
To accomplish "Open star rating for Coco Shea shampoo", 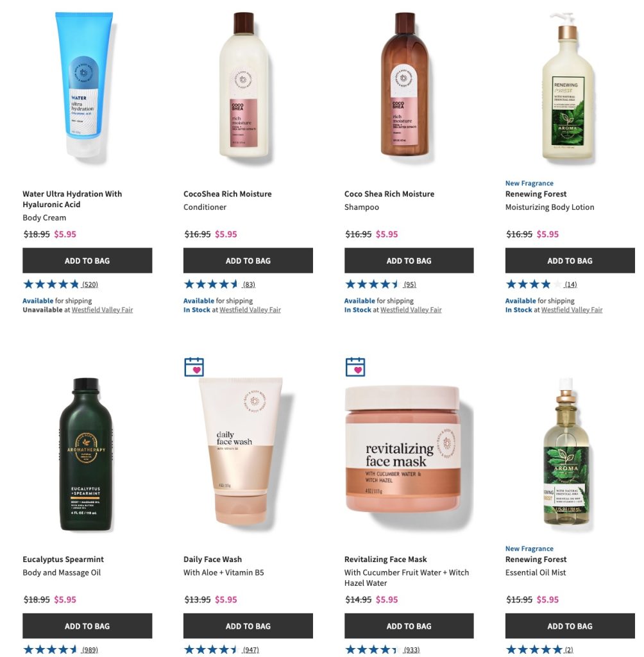I will tap(373, 284).
